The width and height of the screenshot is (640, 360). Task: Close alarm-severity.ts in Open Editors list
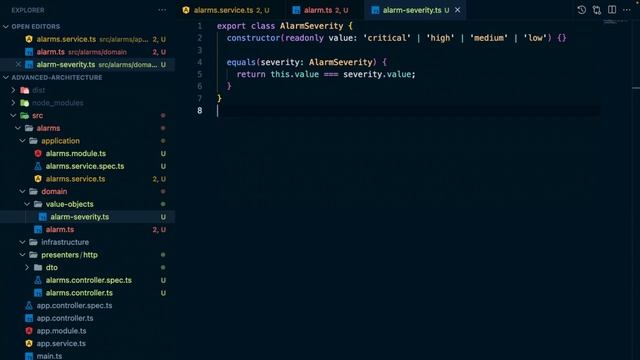pyautogui.click(x=18, y=64)
